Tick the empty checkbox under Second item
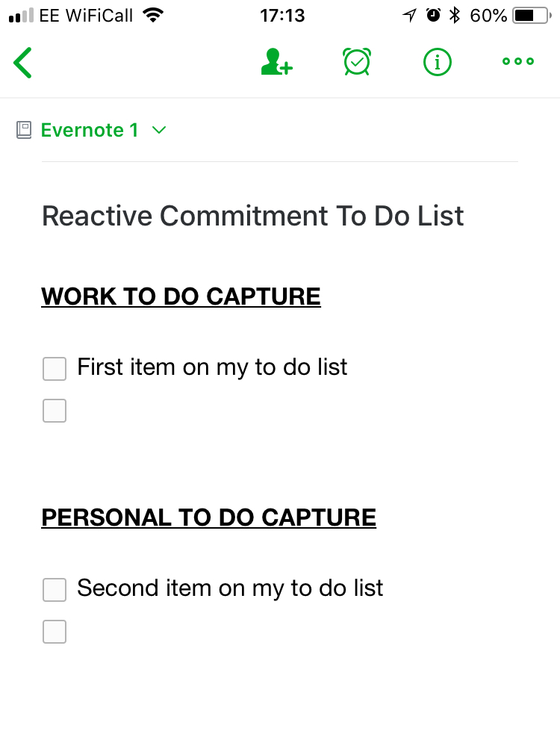Screen dimensions: 560x737 pos(55,632)
